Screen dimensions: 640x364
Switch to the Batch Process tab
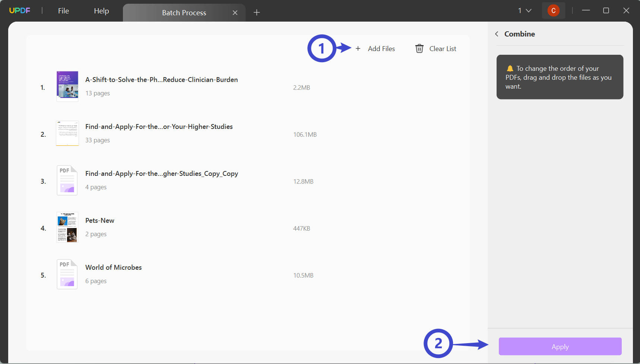pos(184,12)
